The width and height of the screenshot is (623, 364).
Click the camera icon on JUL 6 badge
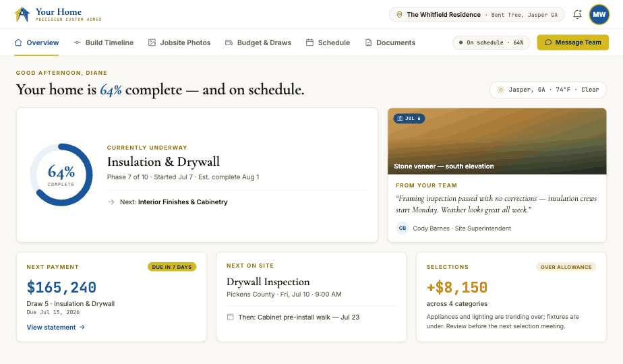click(400, 119)
